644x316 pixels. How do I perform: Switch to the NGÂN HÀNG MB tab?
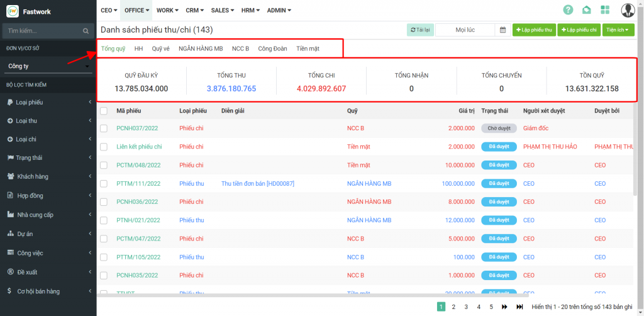coord(201,48)
